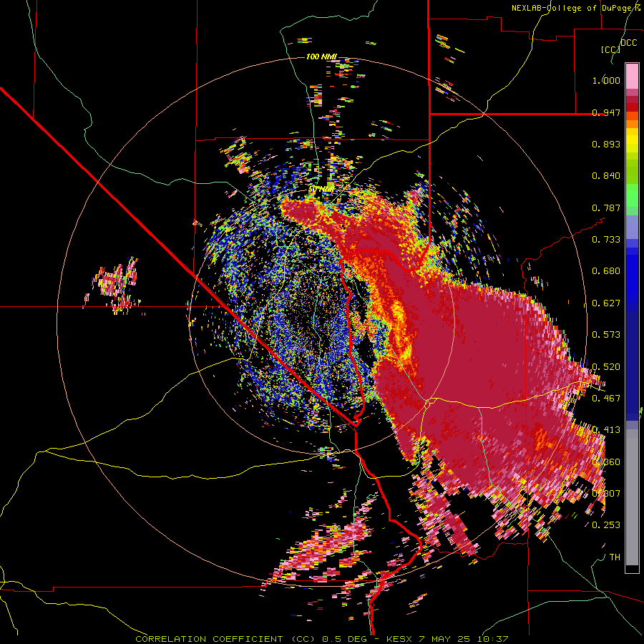Select the 0.733 legend value

click(606, 240)
